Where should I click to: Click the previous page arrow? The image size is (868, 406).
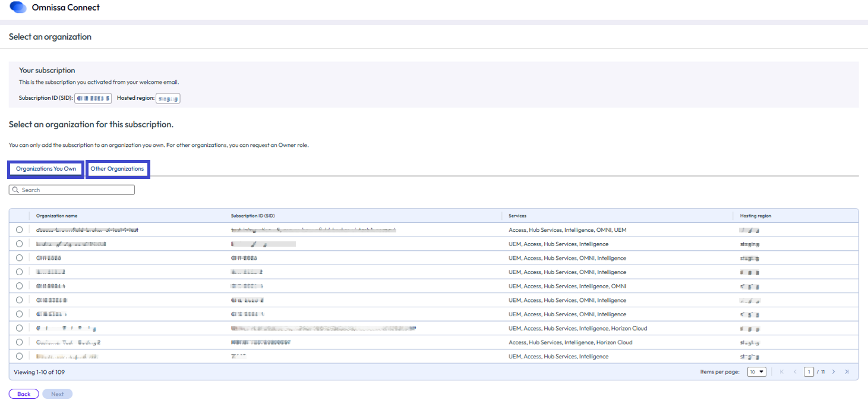[795, 372]
